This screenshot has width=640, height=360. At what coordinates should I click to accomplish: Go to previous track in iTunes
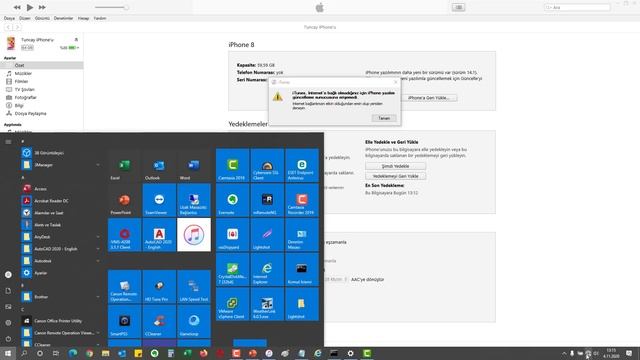coord(17,7)
